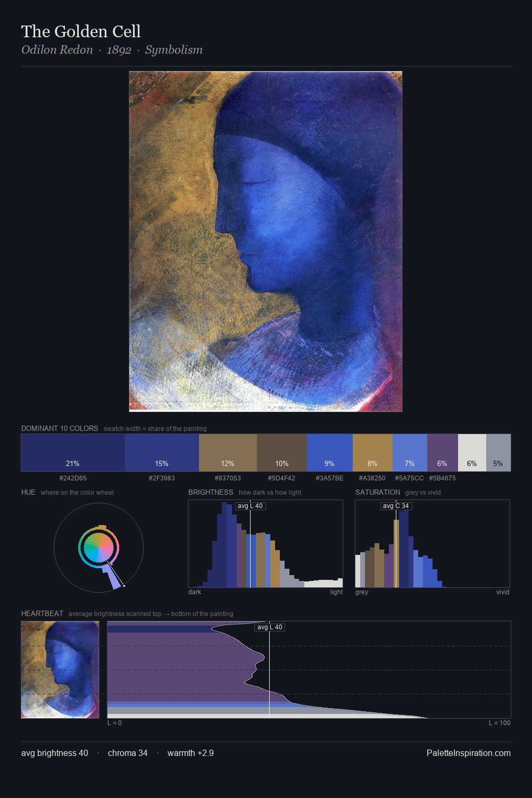532x798 pixels.
Task: Click 'warmth +2.9' in the footer
Action: click(190, 753)
